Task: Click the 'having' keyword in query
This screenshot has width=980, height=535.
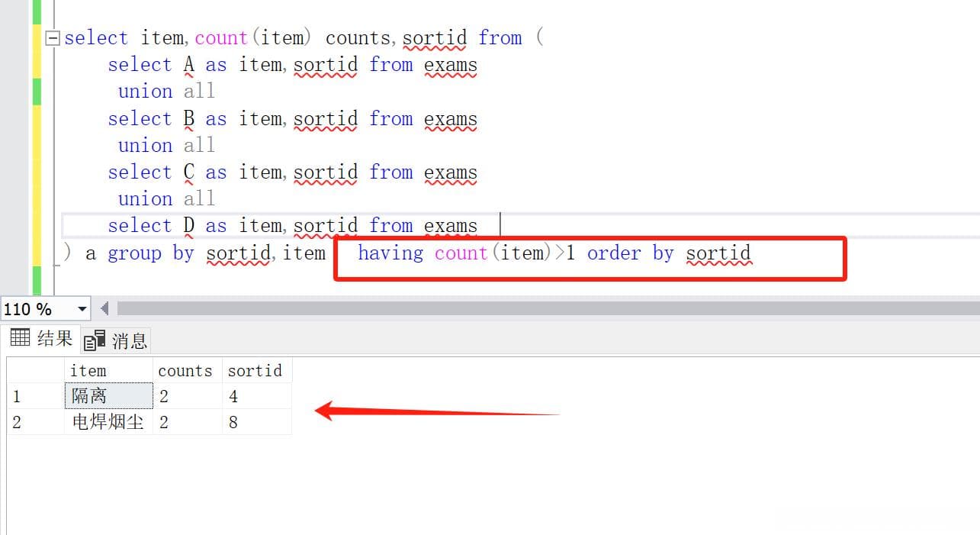Action: (390, 253)
